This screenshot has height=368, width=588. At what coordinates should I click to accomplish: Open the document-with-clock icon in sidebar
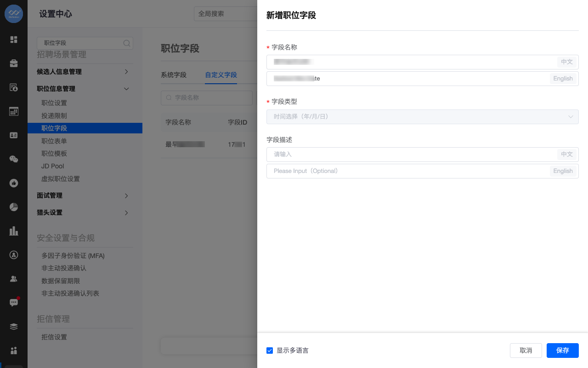[14, 87]
